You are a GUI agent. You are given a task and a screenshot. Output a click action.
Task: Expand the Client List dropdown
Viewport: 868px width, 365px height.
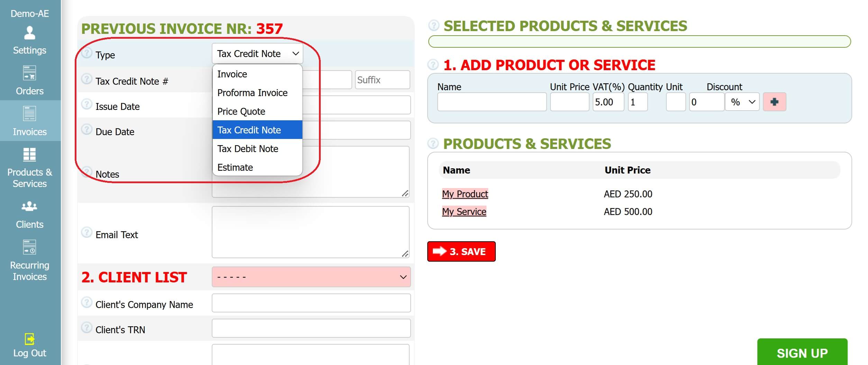coord(311,277)
